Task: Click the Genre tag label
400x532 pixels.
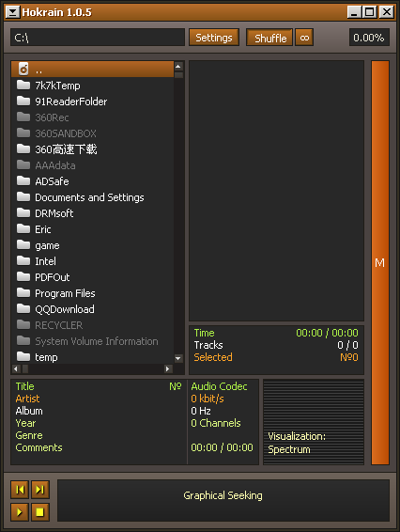Action: [29, 435]
